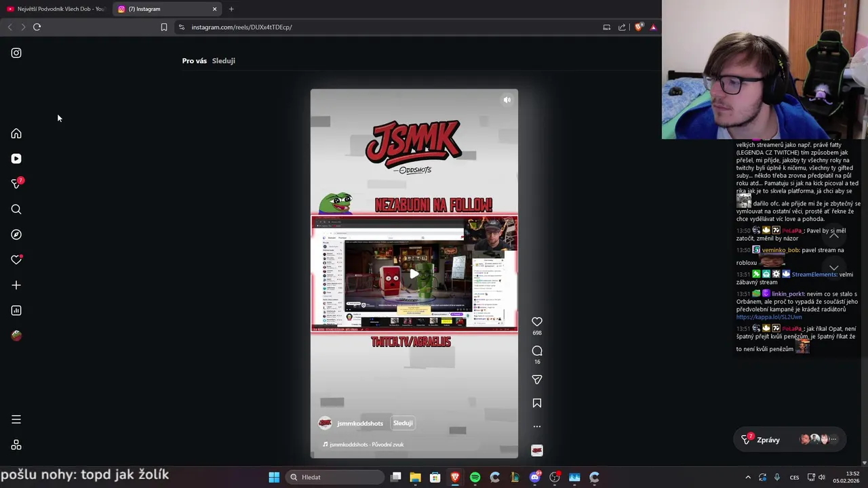This screenshot has width=868, height=488.
Task: Open the Explore compass icon
Action: click(16, 235)
